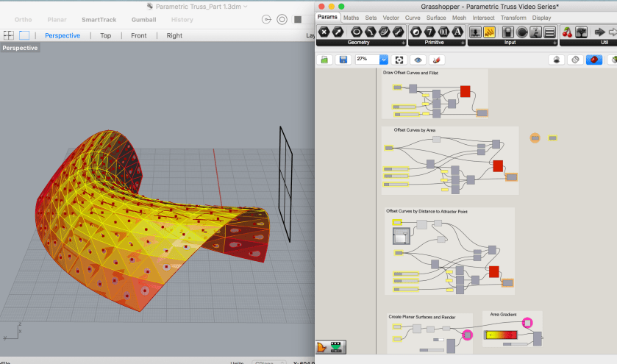Click the Area Gradient color bar
The width and height of the screenshot is (617, 364).
pyautogui.click(x=503, y=335)
